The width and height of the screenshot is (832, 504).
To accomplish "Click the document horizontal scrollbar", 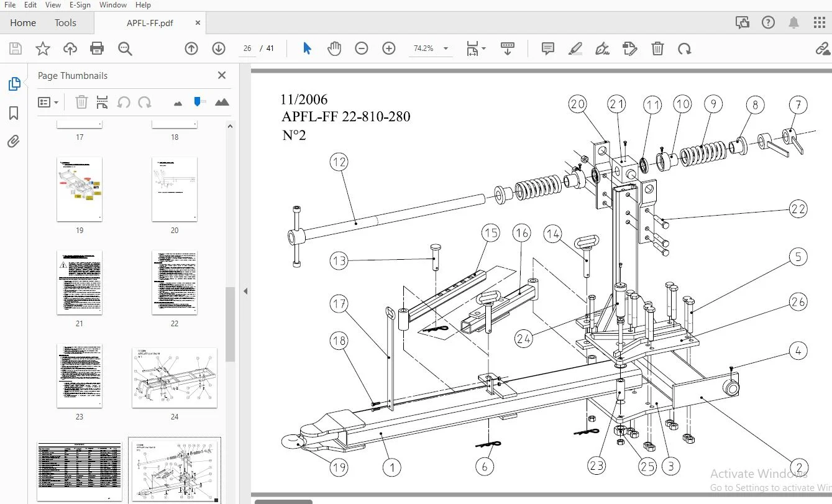I will 283,501.
